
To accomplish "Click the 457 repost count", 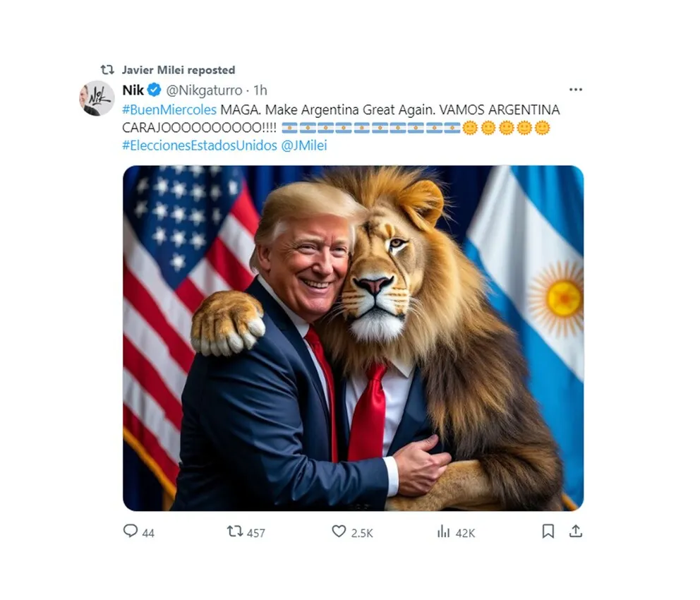I will [257, 533].
